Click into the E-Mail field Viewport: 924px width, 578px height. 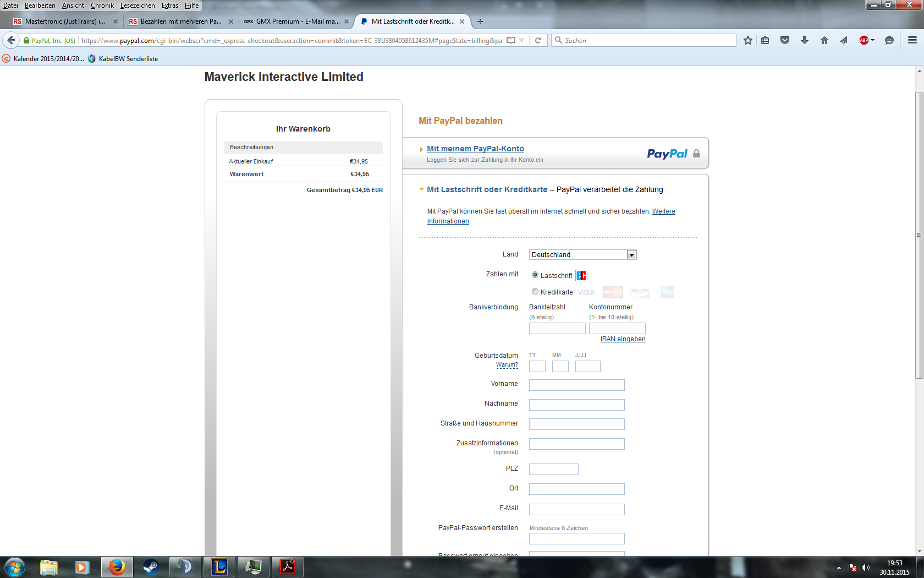click(577, 509)
